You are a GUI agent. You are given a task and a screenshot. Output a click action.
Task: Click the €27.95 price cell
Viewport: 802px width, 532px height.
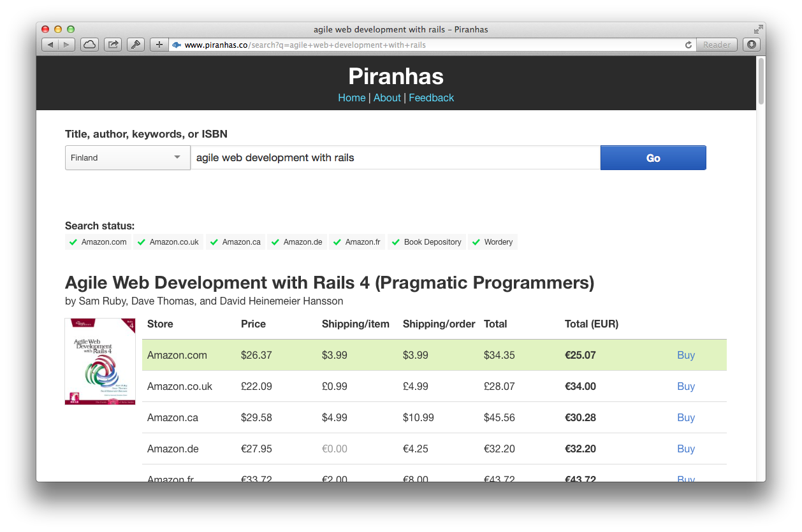(x=256, y=449)
